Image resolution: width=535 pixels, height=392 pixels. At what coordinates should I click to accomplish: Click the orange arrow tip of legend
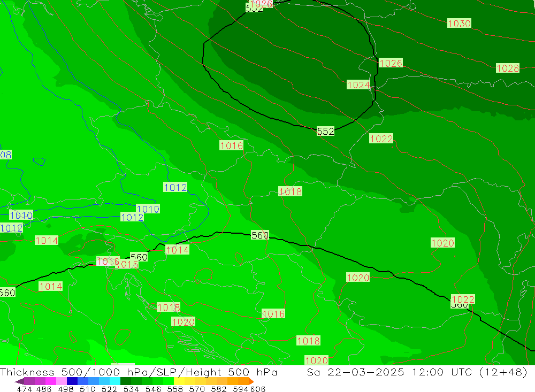coord(251,381)
